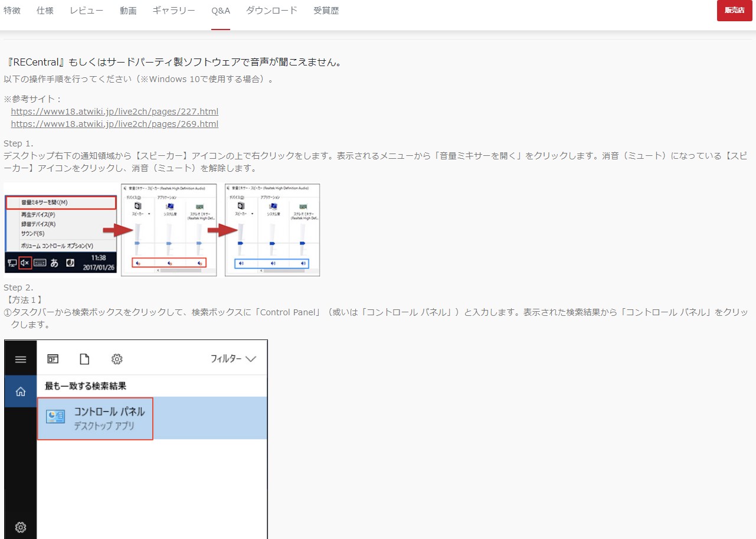Viewport: 756px width, 539px height.
Task: Click the 【方法１】 label
Action: 23,300
